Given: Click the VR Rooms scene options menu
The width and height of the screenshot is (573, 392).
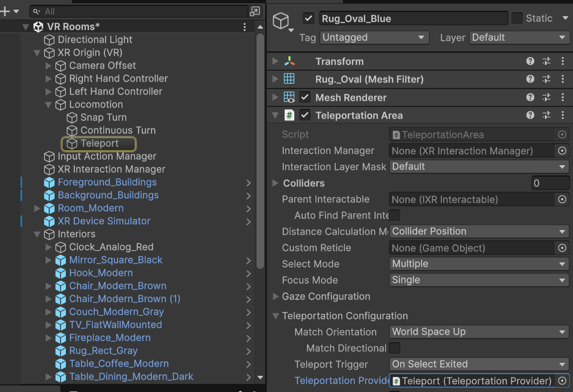Looking at the screenshot, I should (245, 26).
